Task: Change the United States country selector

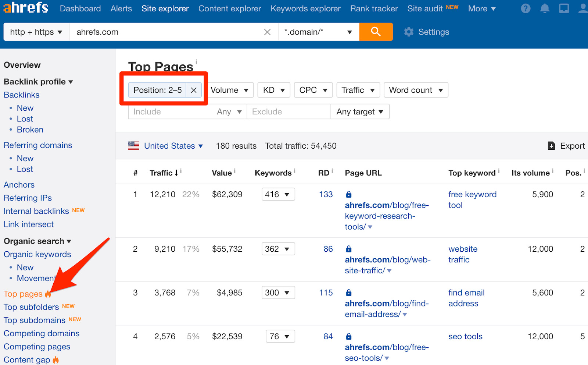Action: point(173,146)
